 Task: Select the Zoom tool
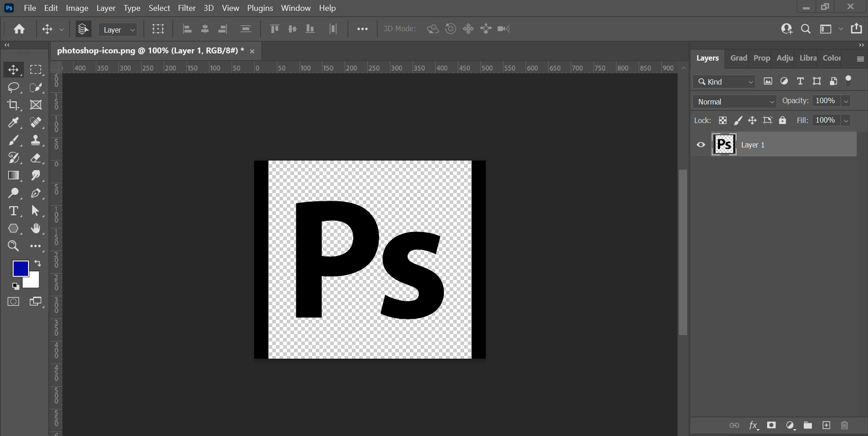13,246
